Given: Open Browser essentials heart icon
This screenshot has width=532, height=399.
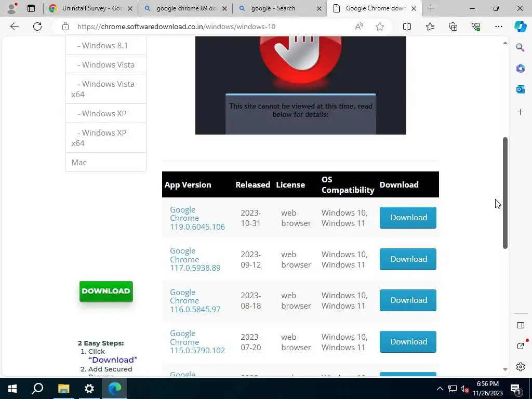Looking at the screenshot, I should (476, 26).
